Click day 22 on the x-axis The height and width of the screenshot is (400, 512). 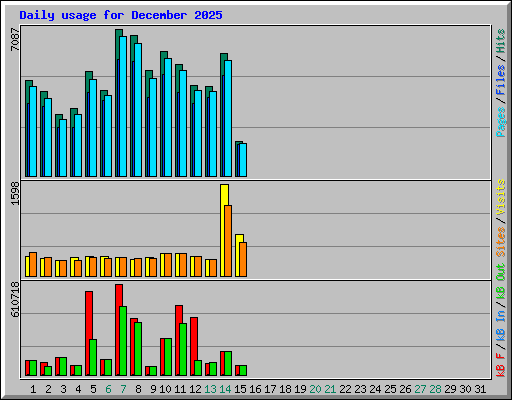pyautogui.click(x=345, y=389)
